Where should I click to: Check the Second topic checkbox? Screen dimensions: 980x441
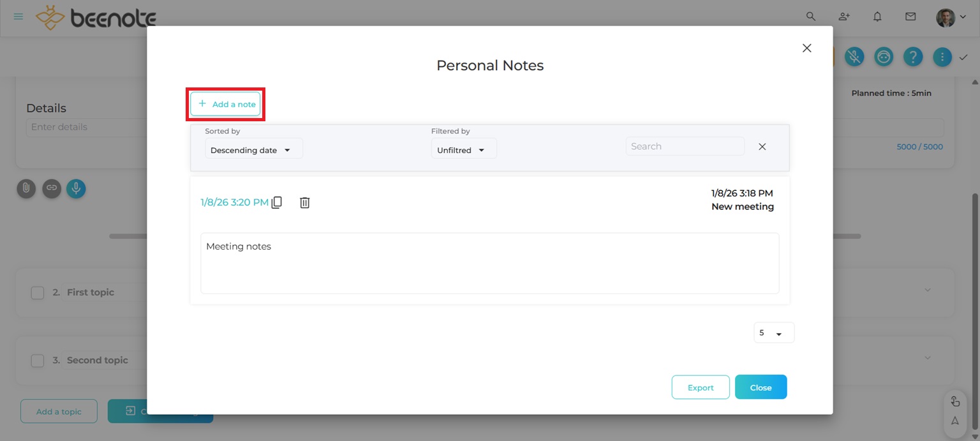pos(38,361)
